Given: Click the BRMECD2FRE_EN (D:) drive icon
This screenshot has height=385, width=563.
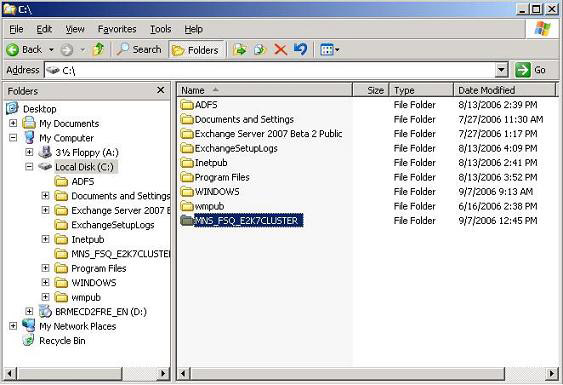Looking at the screenshot, I should [45, 311].
